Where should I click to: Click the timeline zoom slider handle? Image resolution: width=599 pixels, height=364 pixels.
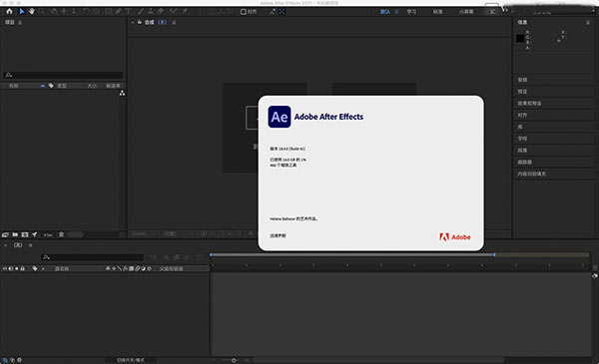point(234,360)
